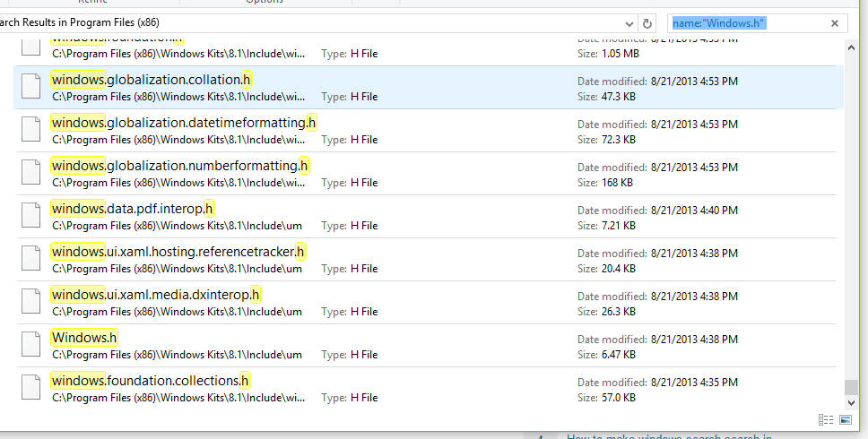Click 8/21/2013 4:40 PM modified date

point(694,211)
